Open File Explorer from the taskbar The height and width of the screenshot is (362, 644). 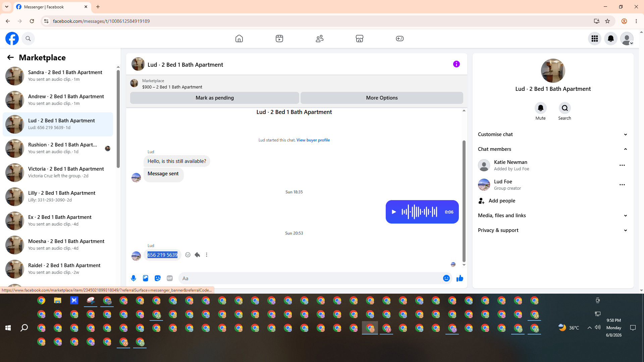58,300
